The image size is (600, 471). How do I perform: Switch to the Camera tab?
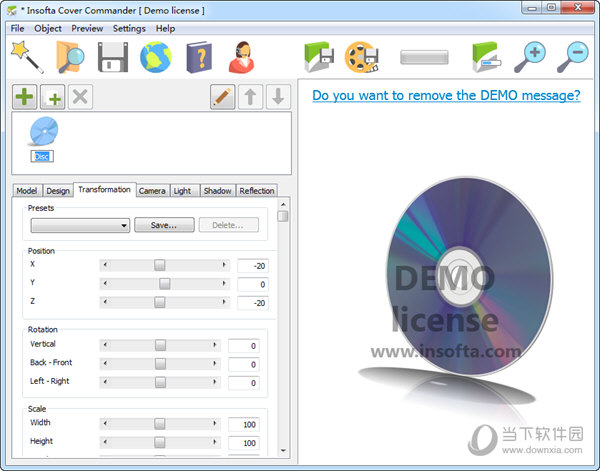pos(152,191)
